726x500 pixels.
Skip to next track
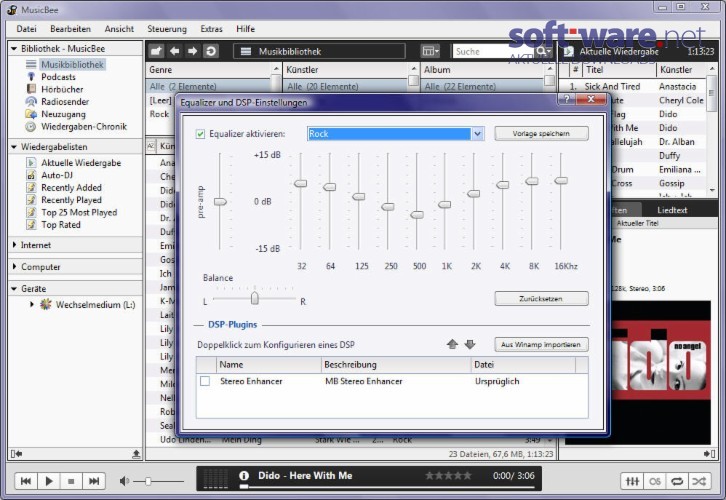(x=94, y=481)
